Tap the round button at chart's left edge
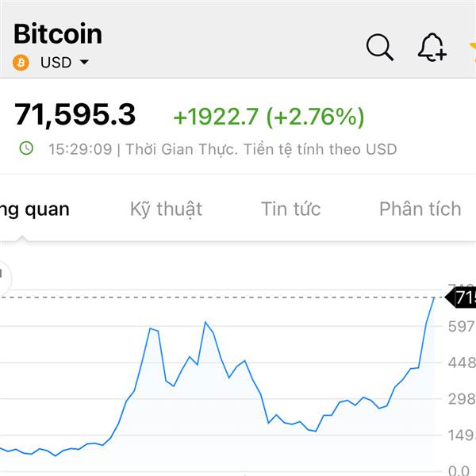 [x=2, y=274]
